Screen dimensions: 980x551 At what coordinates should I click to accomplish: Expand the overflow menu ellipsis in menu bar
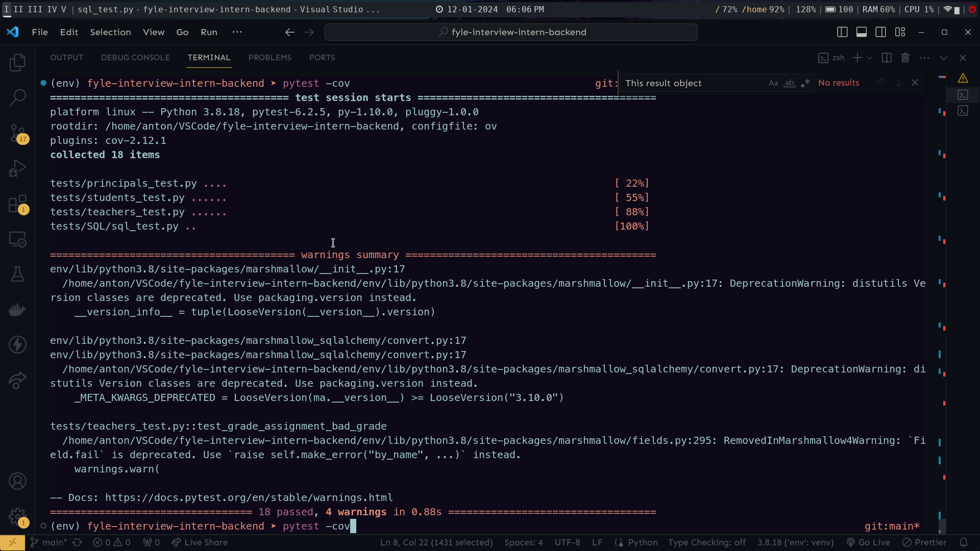pos(237,32)
